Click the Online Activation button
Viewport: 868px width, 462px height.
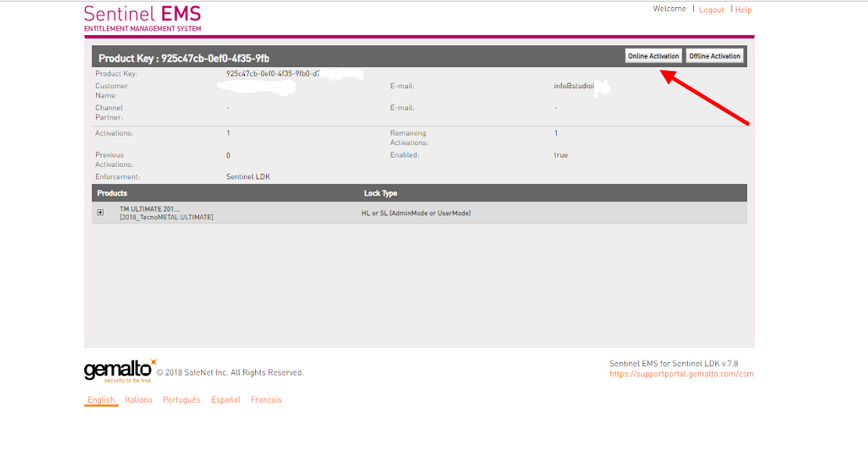654,56
